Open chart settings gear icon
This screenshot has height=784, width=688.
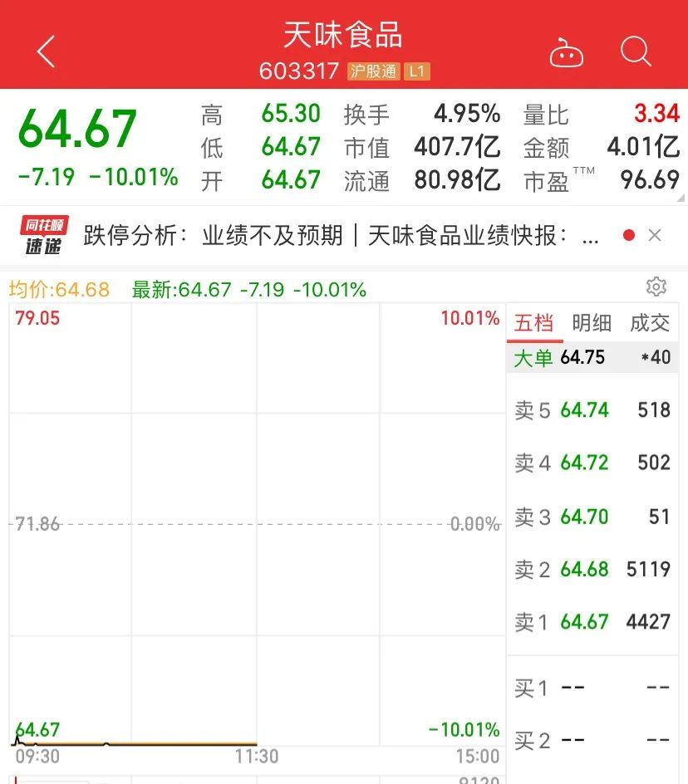point(656,287)
